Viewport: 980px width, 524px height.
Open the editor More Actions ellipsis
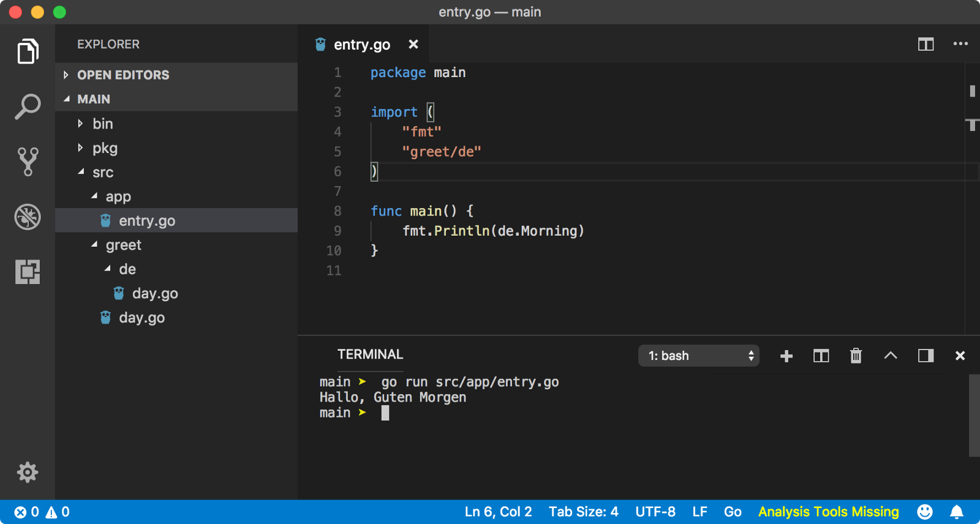point(960,44)
